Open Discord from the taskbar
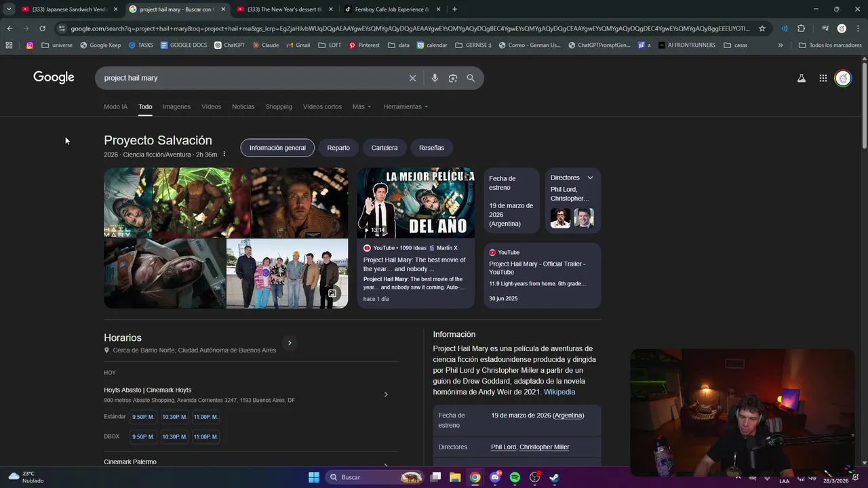 point(495,477)
